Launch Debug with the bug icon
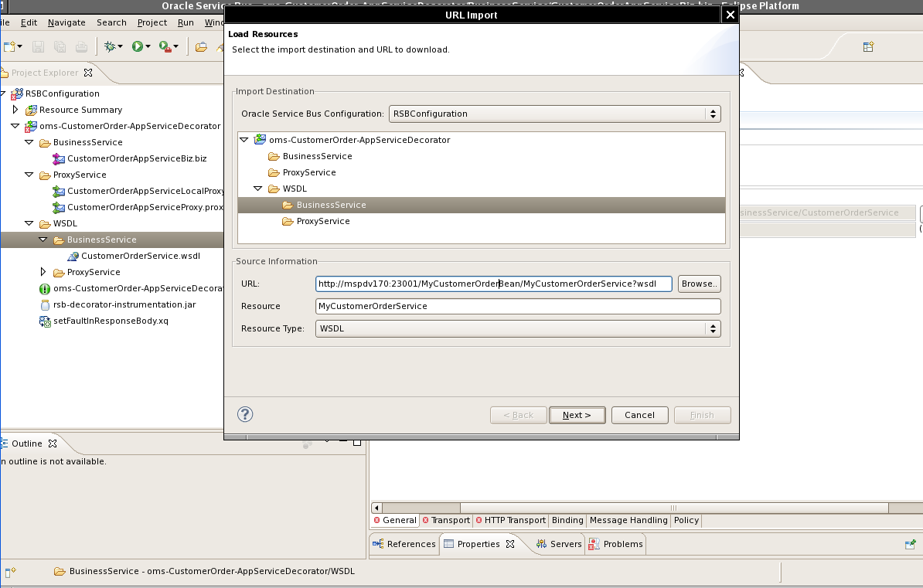 (x=110, y=46)
